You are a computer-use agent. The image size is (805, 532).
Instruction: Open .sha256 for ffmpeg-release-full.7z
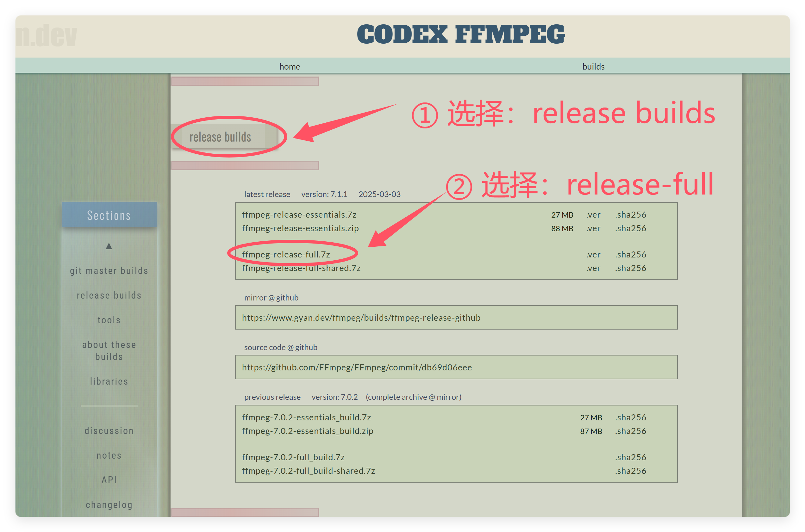pyautogui.click(x=631, y=255)
